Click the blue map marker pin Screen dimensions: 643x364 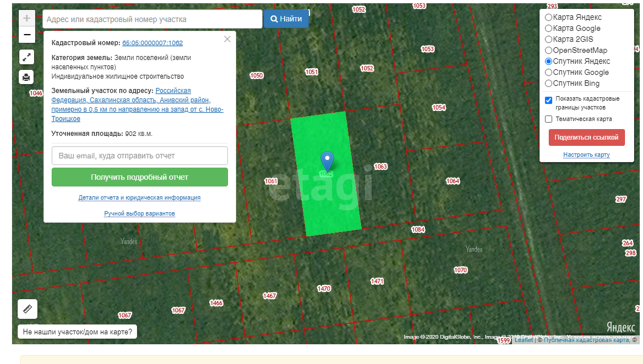(x=327, y=161)
